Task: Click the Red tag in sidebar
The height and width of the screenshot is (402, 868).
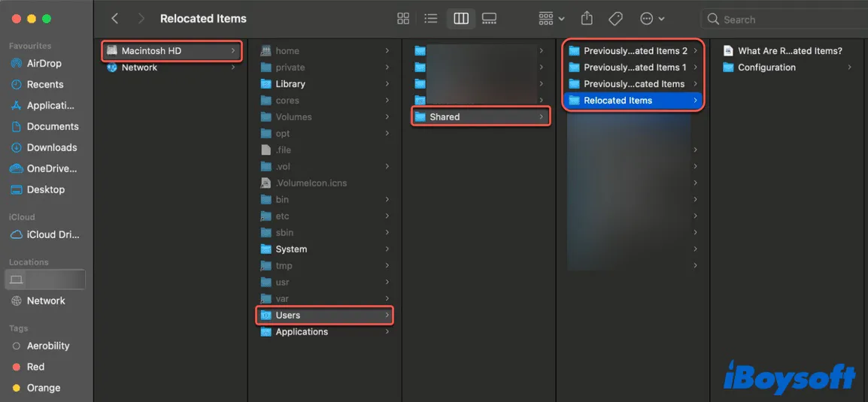Action: 35,367
